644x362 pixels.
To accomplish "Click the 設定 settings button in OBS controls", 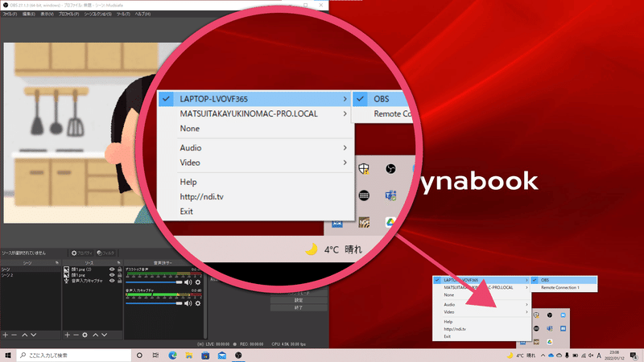I will click(x=299, y=300).
